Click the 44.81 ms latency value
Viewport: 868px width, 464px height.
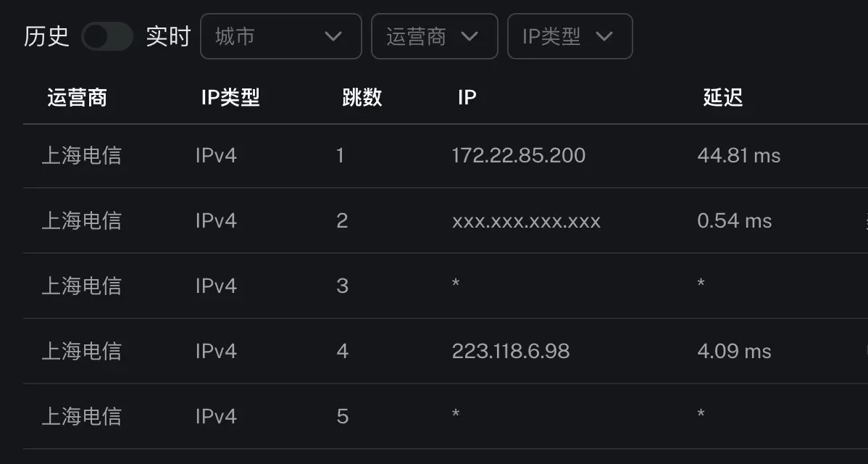click(738, 155)
